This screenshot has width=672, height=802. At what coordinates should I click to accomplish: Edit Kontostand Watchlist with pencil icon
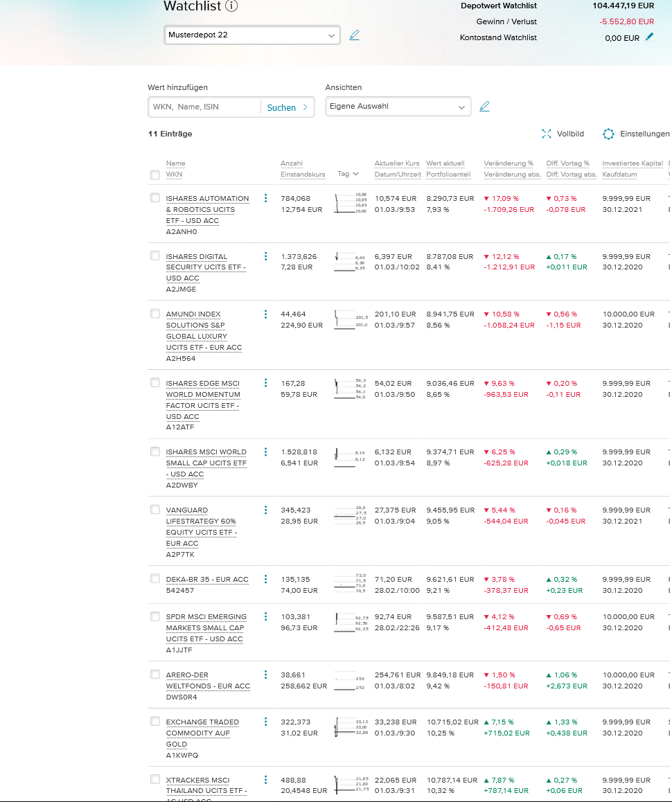click(x=649, y=37)
